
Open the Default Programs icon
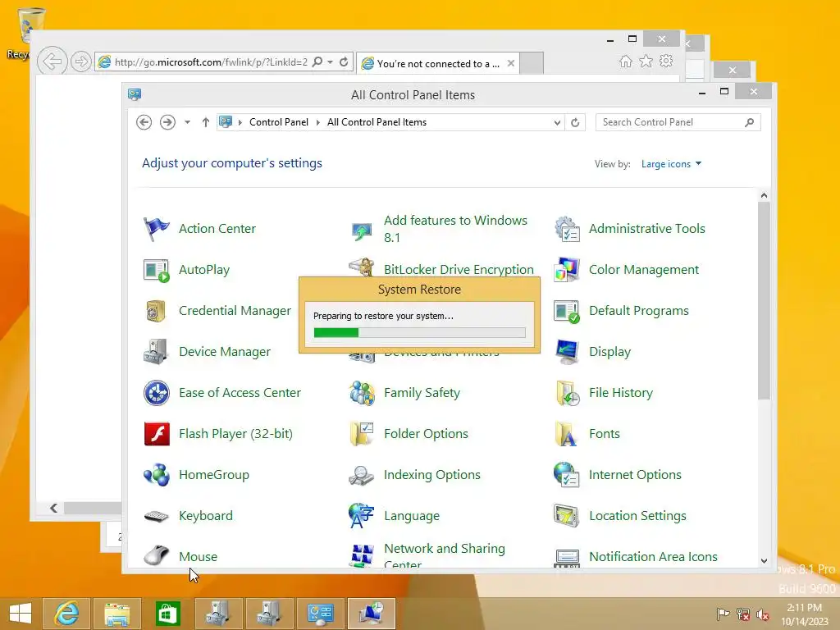click(567, 311)
